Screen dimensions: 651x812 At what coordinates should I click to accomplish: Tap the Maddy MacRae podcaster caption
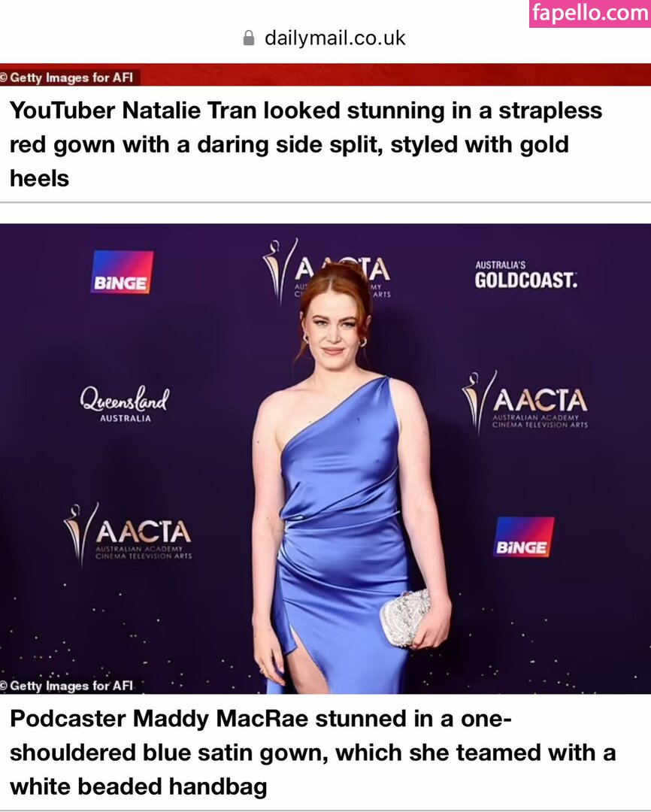[312, 753]
